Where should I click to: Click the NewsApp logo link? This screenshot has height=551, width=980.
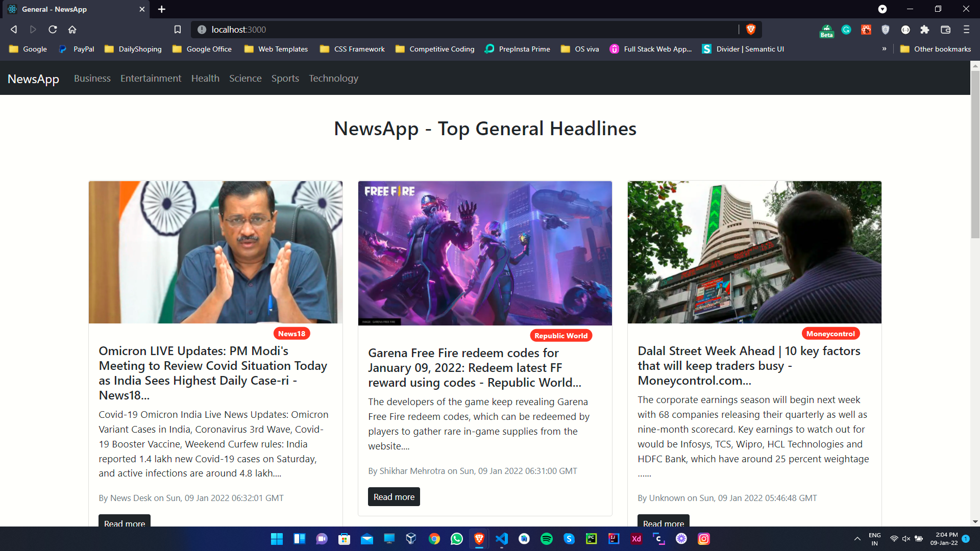pyautogui.click(x=33, y=79)
